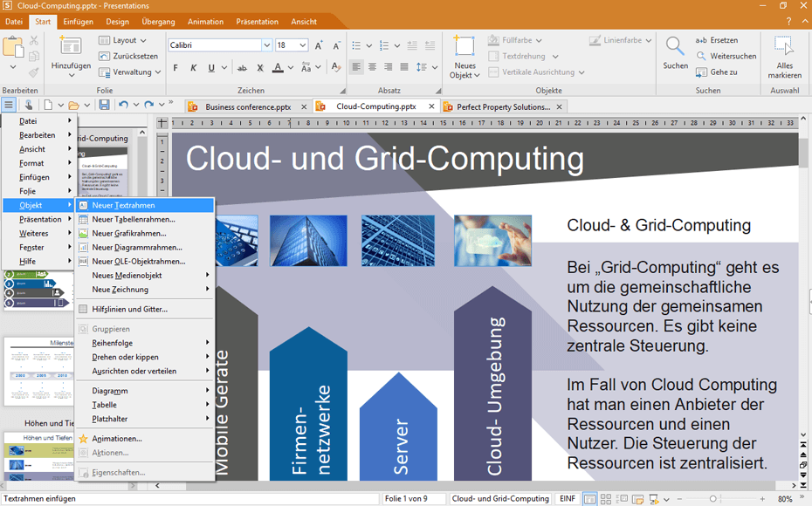Viewport: 812px width, 506px height.
Task: Open the Animation ribbon tab
Action: (205, 22)
